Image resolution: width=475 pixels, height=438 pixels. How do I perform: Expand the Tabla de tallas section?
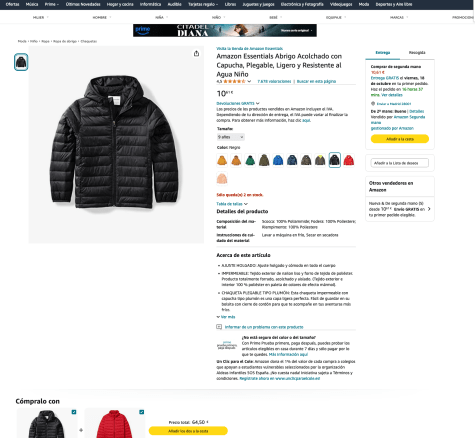click(232, 204)
